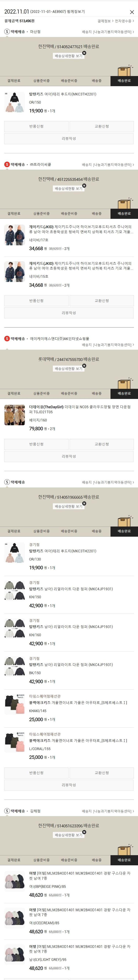The image size is (138, 980).
Task: Select 배송완료 status tab for first shipment
Action: pos(124,81)
